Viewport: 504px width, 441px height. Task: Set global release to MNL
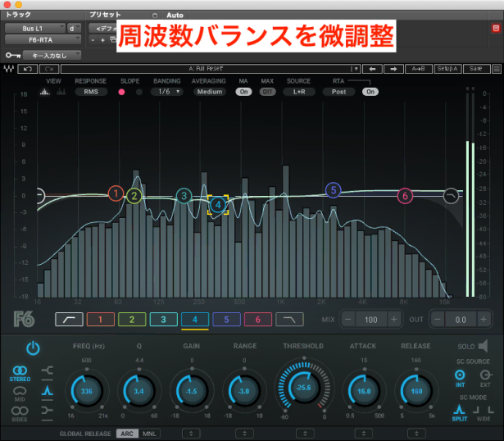(149, 434)
